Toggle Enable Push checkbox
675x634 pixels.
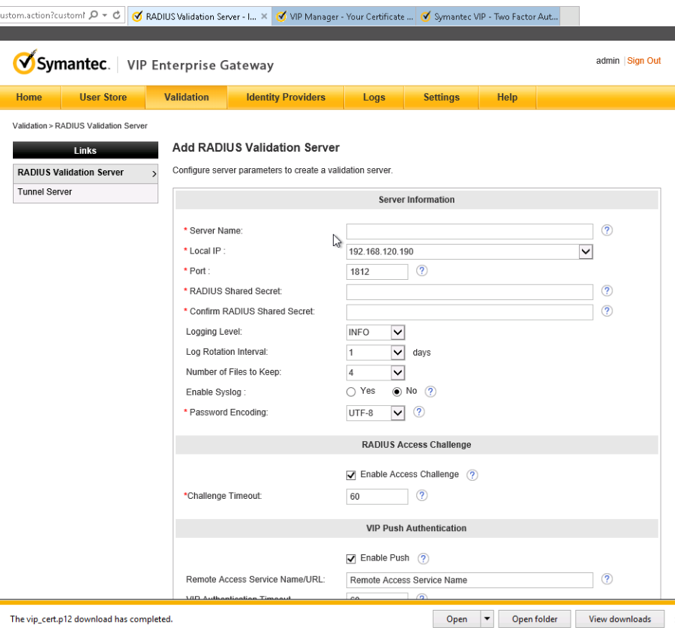coord(351,558)
